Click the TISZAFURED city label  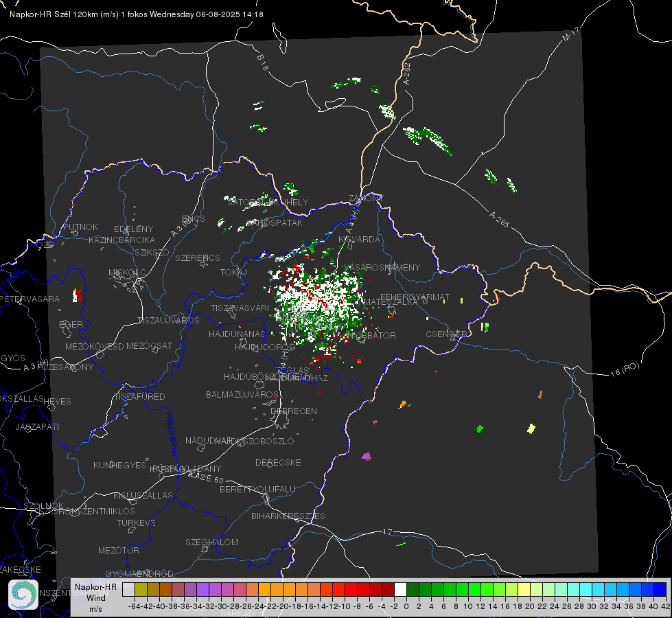(x=139, y=396)
